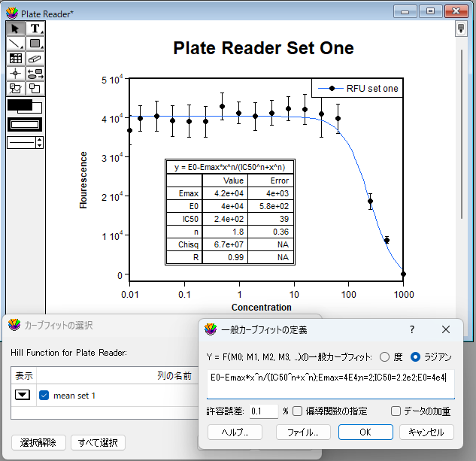
Task: Enable the データの加重 checkbox
Action: 396,411
